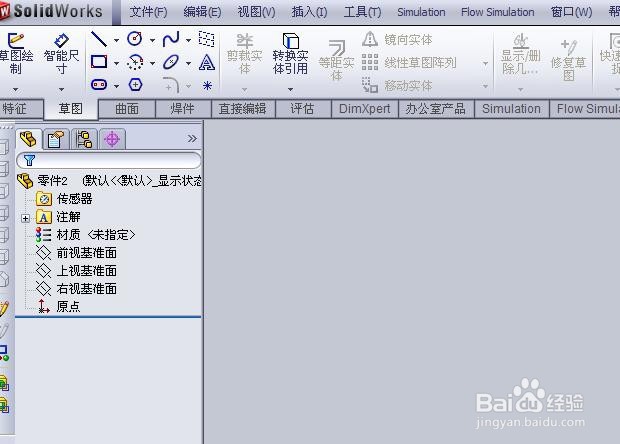Switch to the DimXpert tab

pos(365,109)
